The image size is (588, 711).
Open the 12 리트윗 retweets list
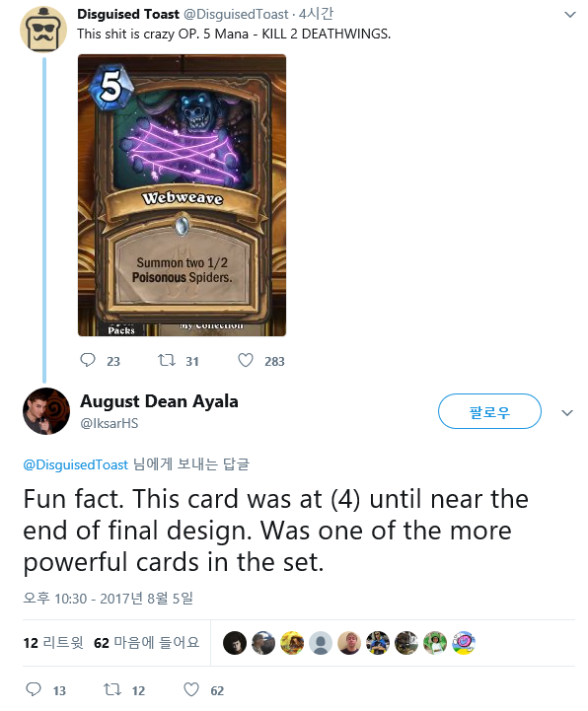tap(53, 643)
